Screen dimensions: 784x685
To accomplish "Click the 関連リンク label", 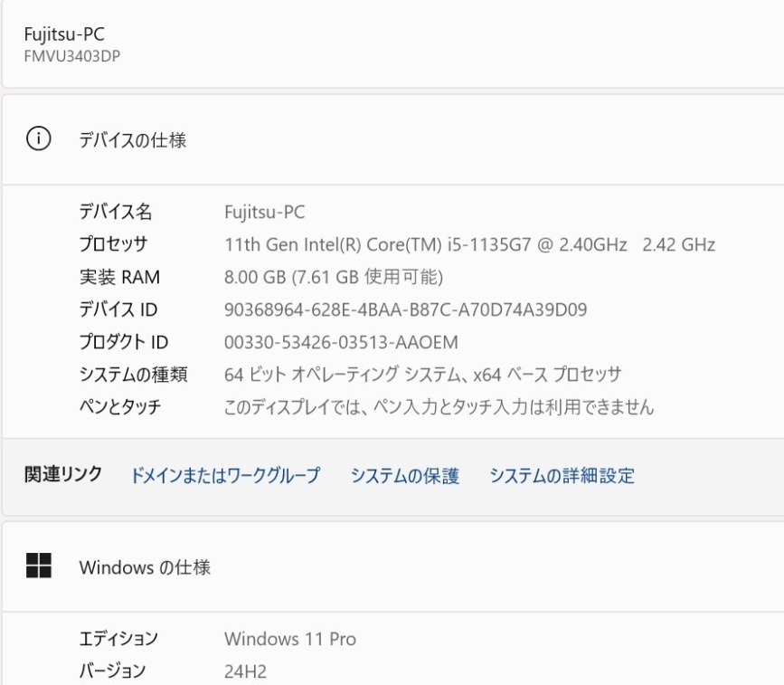I will 63,475.
